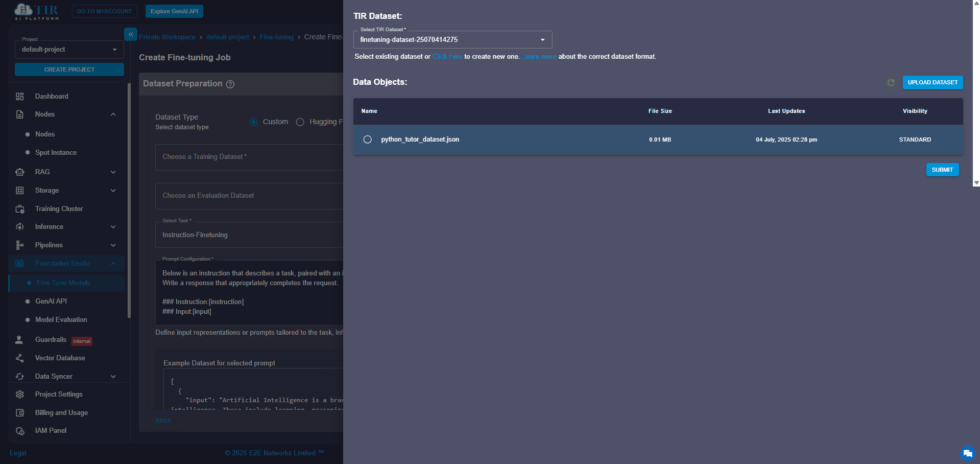
Task: Open the default-project dropdown
Action: pyautogui.click(x=69, y=50)
